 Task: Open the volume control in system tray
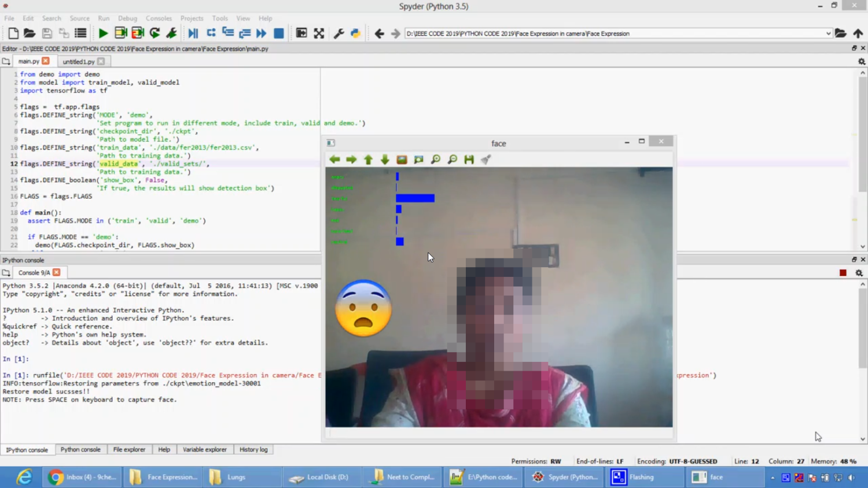point(851,478)
